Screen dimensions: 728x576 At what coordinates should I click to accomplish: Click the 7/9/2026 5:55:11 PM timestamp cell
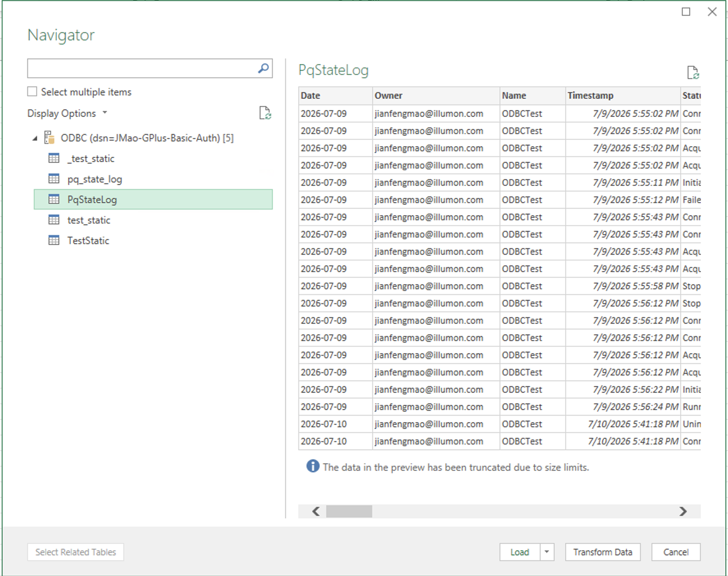(x=623, y=182)
